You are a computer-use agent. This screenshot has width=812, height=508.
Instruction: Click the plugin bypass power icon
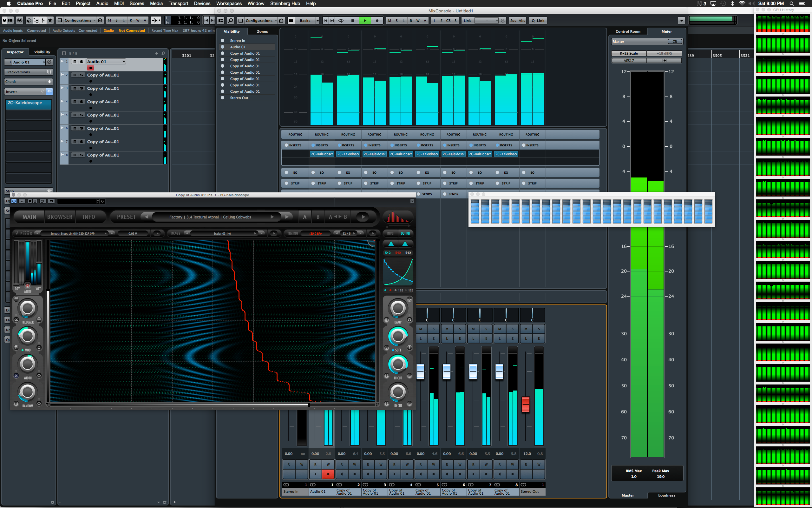14,201
